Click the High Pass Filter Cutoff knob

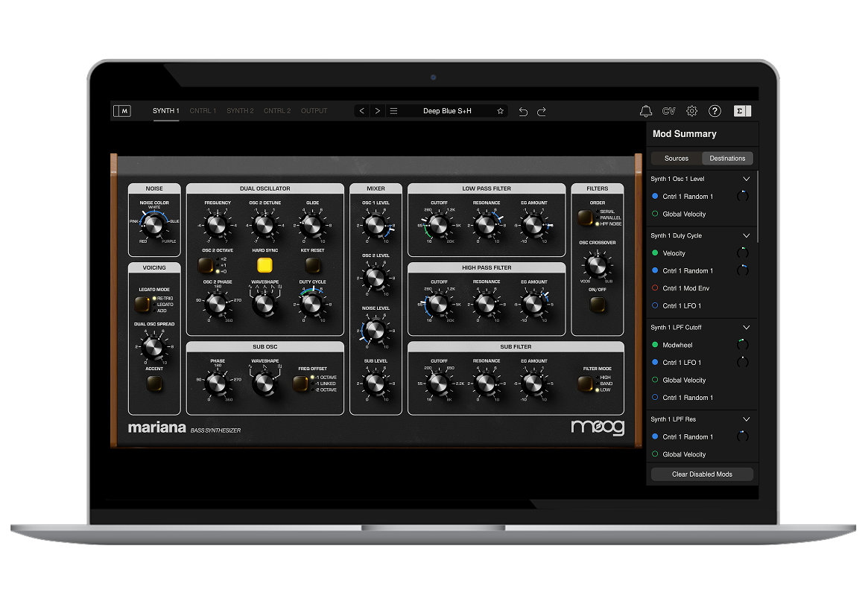[438, 304]
